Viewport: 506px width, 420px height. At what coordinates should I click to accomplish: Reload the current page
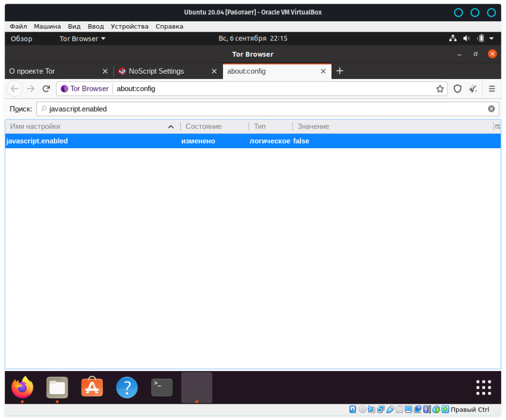tap(46, 89)
